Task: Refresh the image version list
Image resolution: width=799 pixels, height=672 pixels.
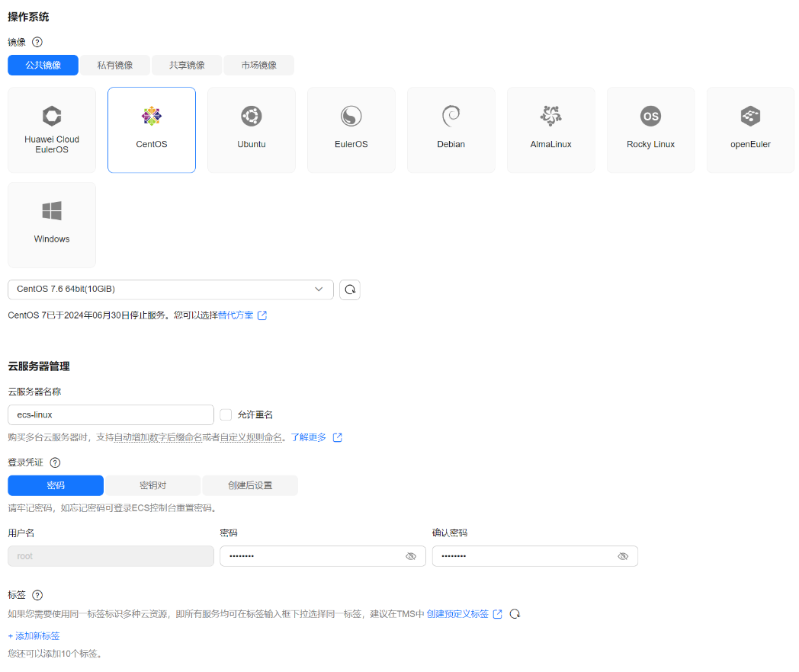Action: pos(350,290)
